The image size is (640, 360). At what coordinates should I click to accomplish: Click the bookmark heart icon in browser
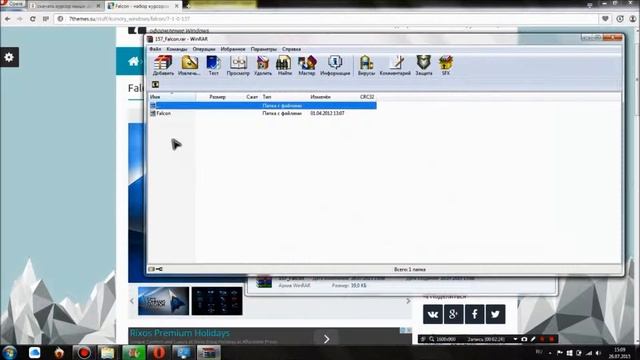tap(605, 19)
